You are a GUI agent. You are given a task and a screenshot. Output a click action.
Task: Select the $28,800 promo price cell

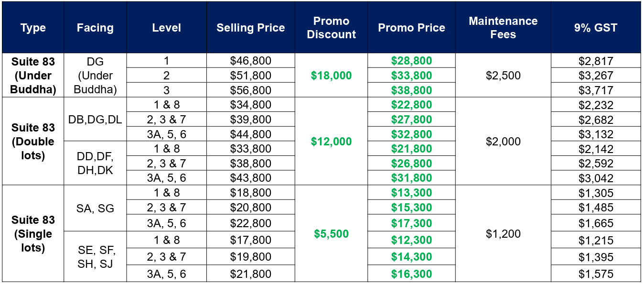411,61
